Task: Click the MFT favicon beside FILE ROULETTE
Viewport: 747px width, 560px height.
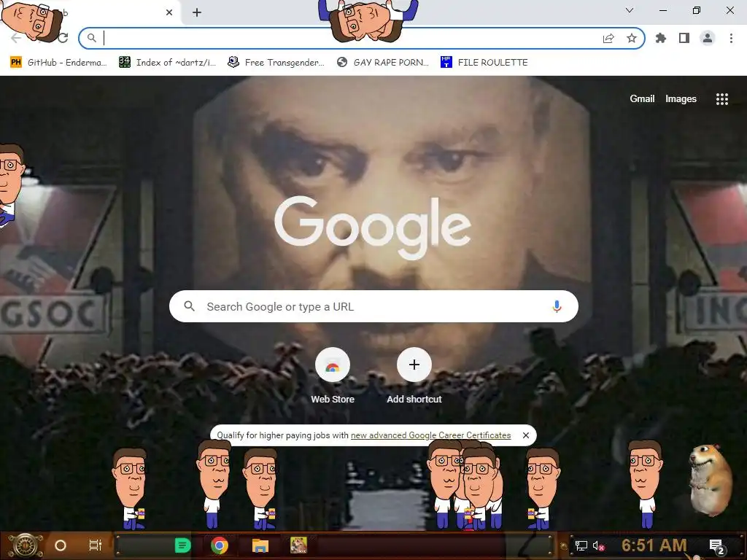Action: [x=446, y=62]
